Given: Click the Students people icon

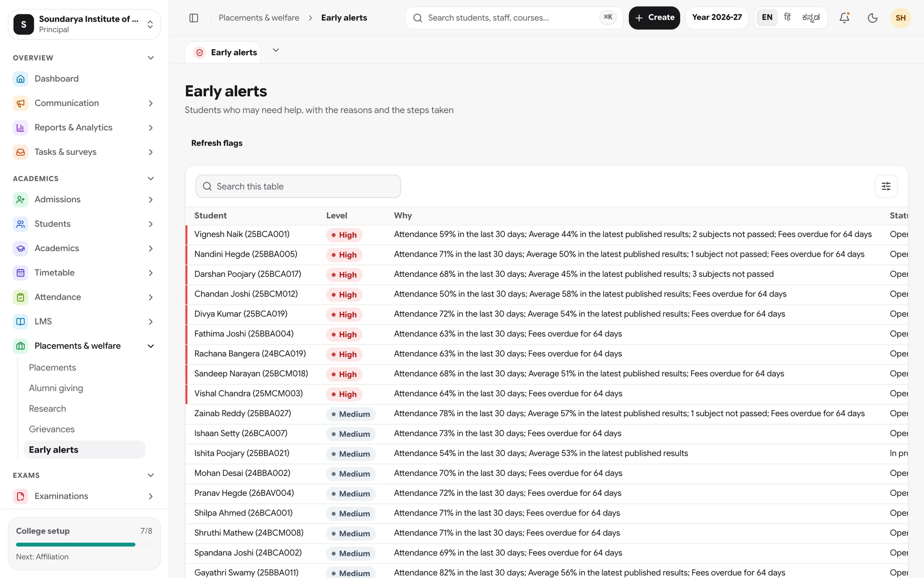Looking at the screenshot, I should pos(20,224).
